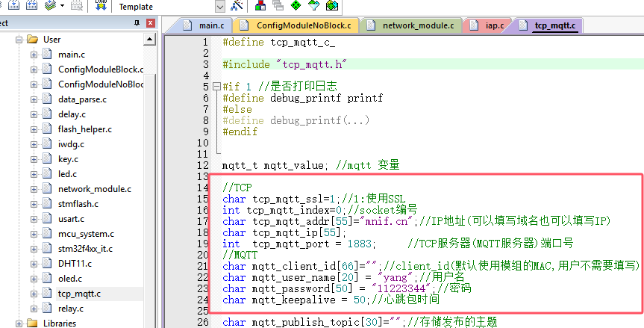The height and width of the screenshot is (328, 644).
Task: Expand the Libraries folder
Action: click(x=19, y=324)
